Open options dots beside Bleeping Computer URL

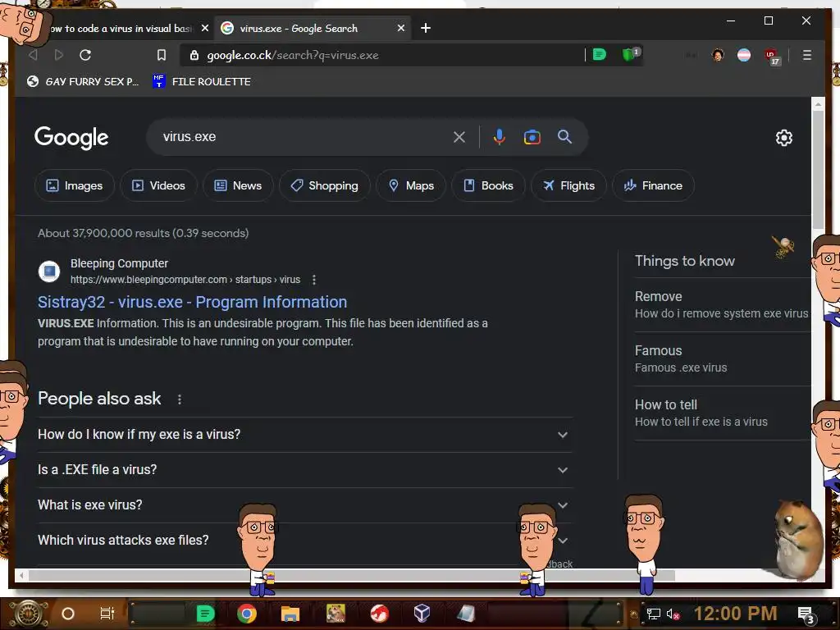click(314, 280)
